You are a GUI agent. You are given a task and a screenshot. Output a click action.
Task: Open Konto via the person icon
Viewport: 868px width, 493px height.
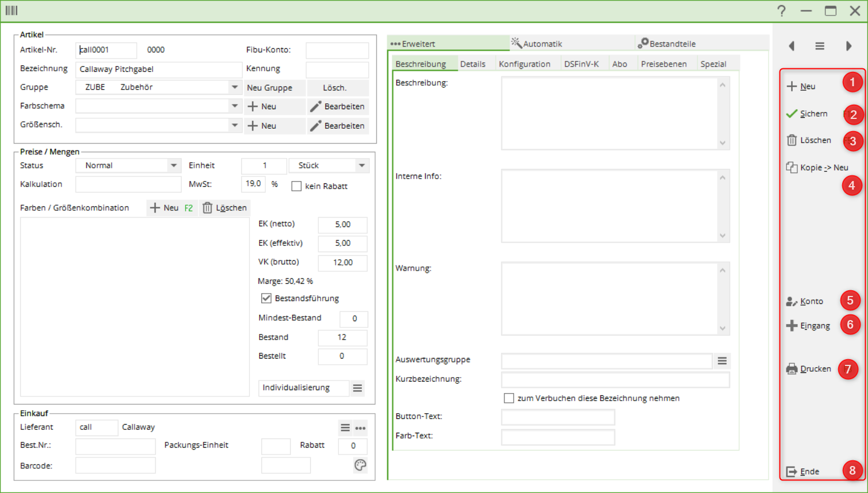(x=792, y=302)
